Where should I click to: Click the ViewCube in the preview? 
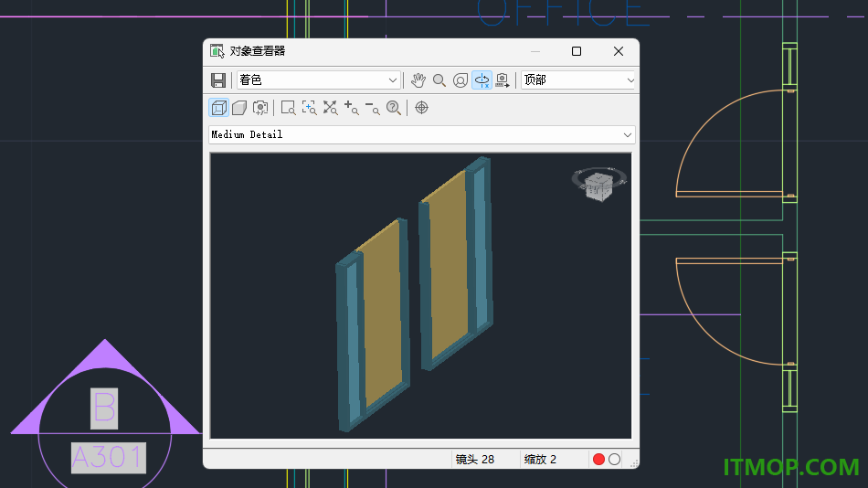(x=598, y=185)
